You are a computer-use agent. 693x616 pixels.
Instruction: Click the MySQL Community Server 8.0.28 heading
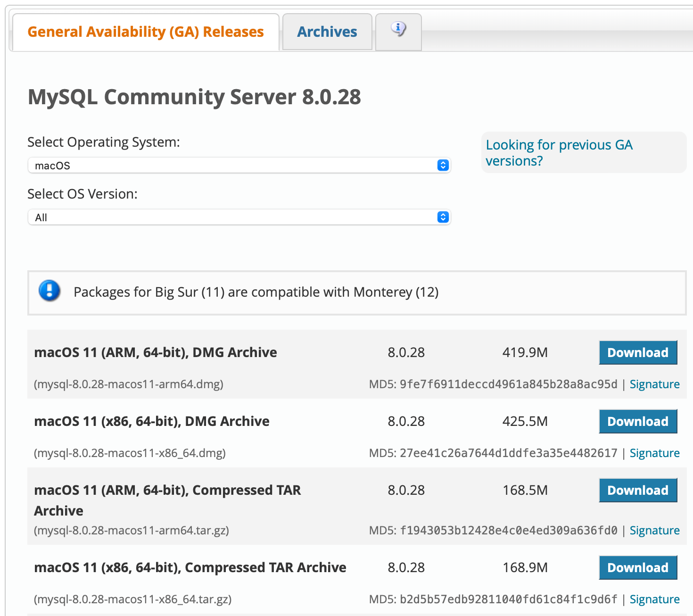point(194,97)
